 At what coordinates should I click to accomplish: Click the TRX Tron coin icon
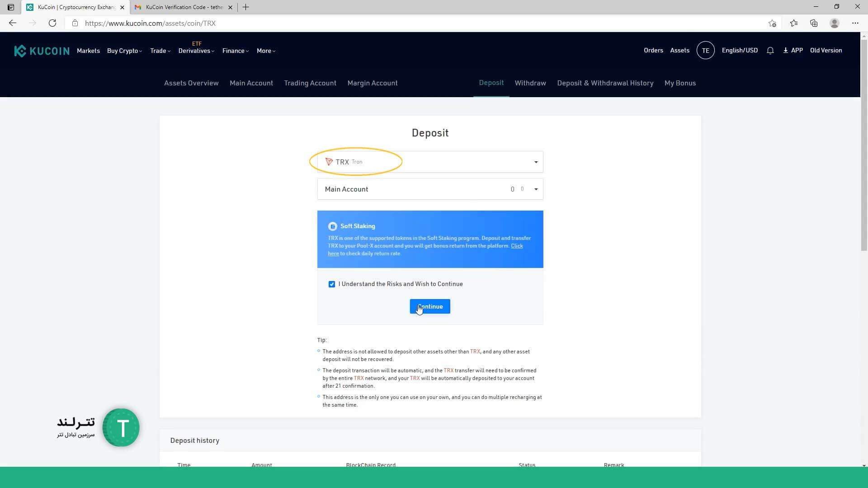pyautogui.click(x=329, y=162)
